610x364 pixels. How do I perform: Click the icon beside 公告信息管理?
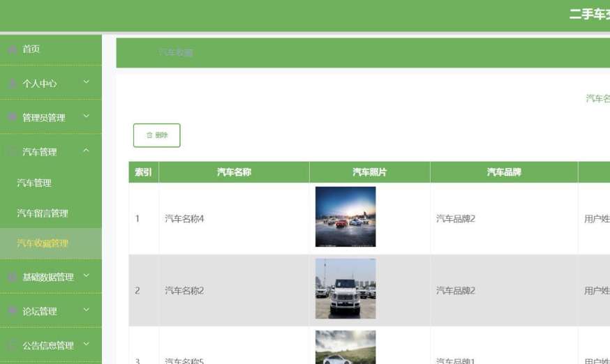tap(13, 345)
